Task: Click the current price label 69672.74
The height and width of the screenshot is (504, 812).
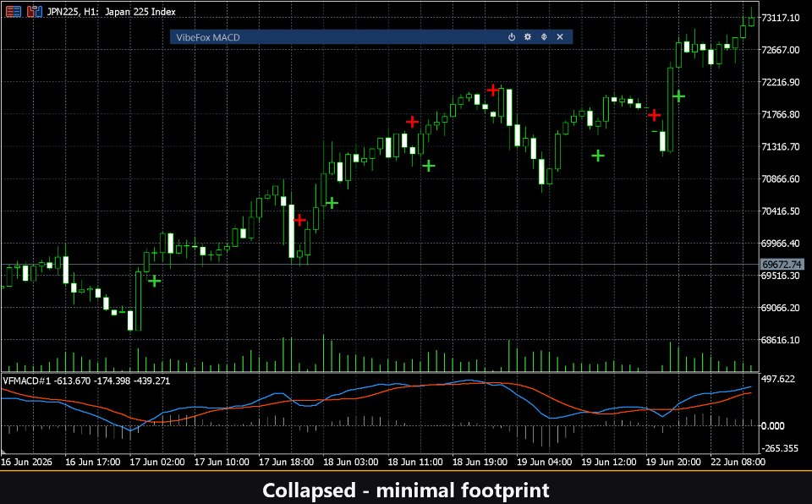Action: click(x=782, y=264)
